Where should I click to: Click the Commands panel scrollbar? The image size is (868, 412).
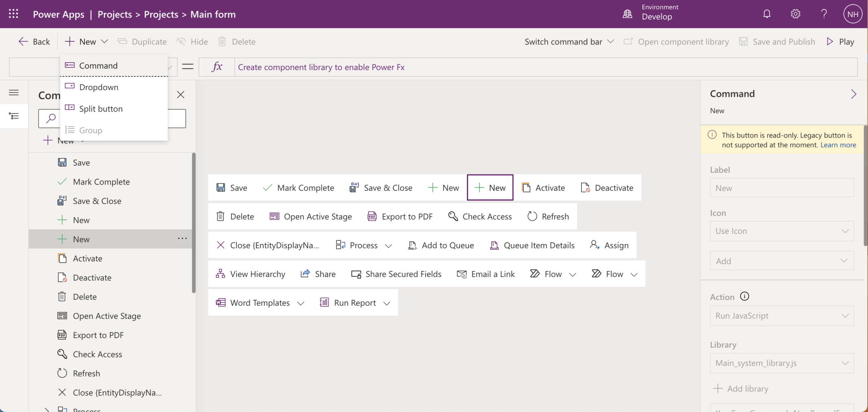pyautogui.click(x=194, y=222)
